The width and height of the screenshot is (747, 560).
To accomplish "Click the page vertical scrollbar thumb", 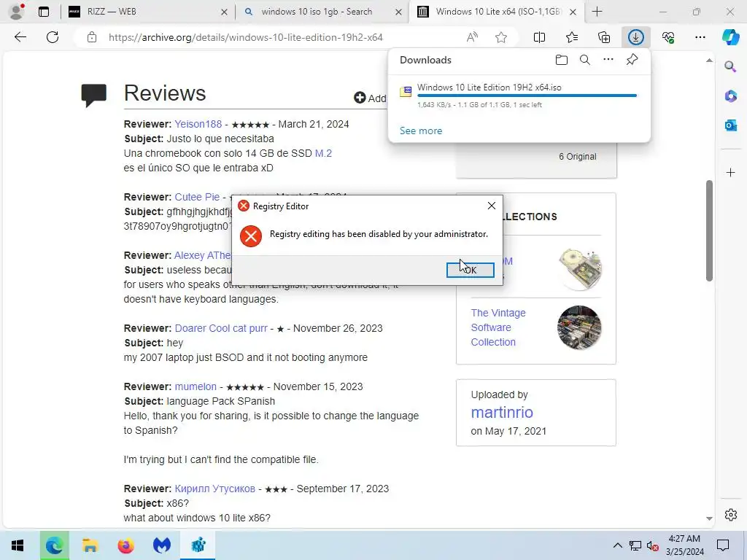I will tap(709, 231).
